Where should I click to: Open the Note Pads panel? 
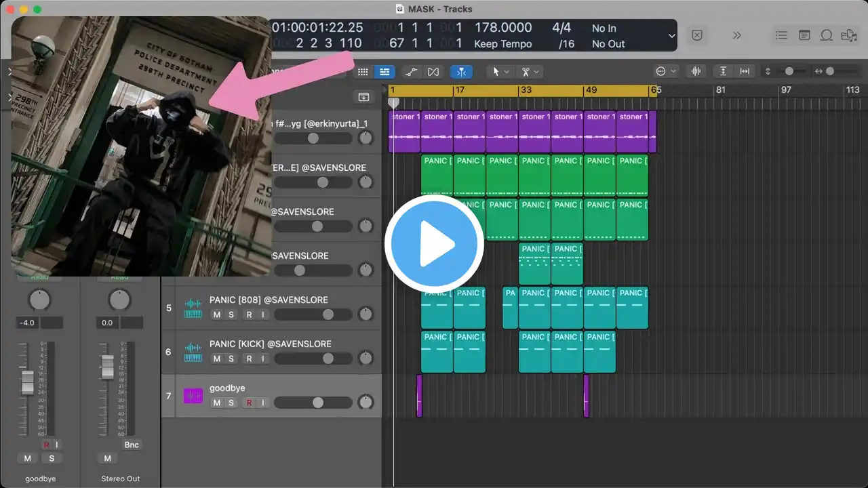click(804, 35)
